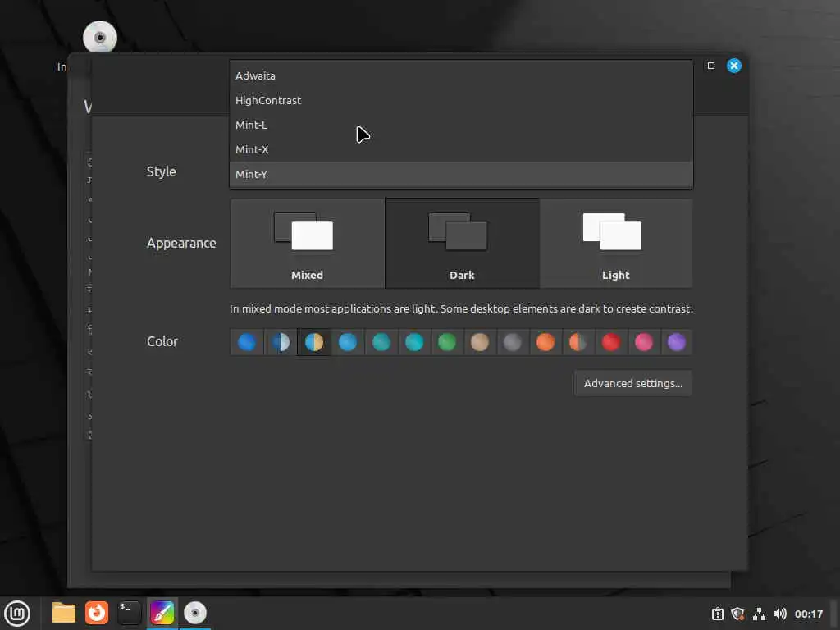Open the Files folder in the panel
Screen dimensions: 840x630
64,613
